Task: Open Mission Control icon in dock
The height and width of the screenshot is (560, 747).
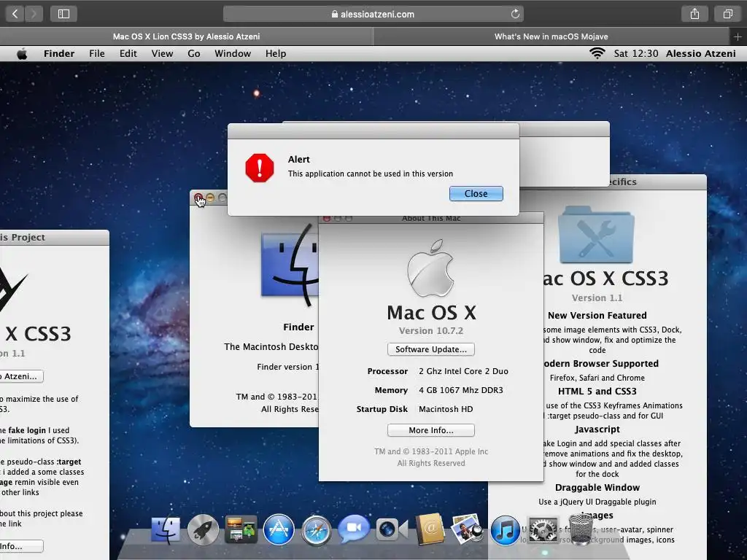Action: point(241,529)
